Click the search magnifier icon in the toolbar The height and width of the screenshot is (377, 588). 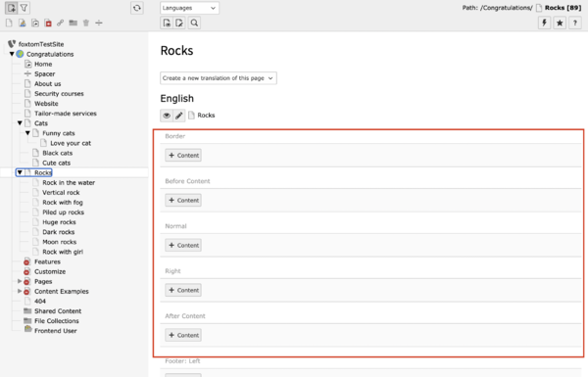coord(194,23)
